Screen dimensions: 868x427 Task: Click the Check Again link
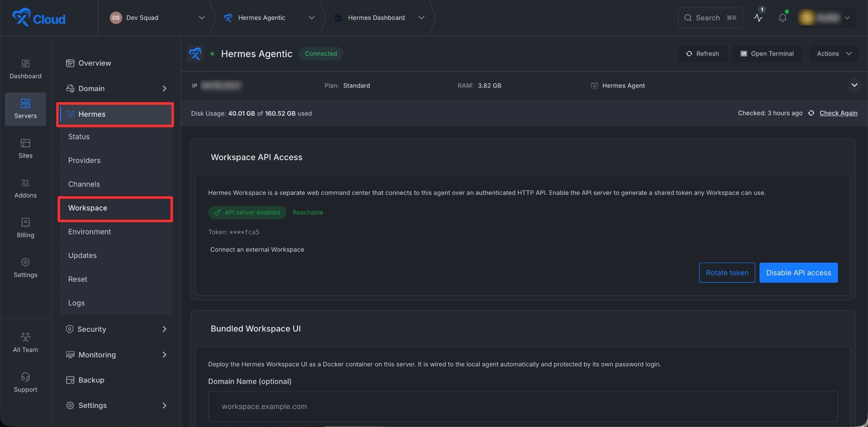pos(838,113)
